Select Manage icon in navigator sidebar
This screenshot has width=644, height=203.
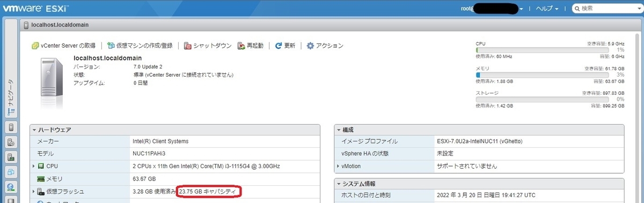11,142
